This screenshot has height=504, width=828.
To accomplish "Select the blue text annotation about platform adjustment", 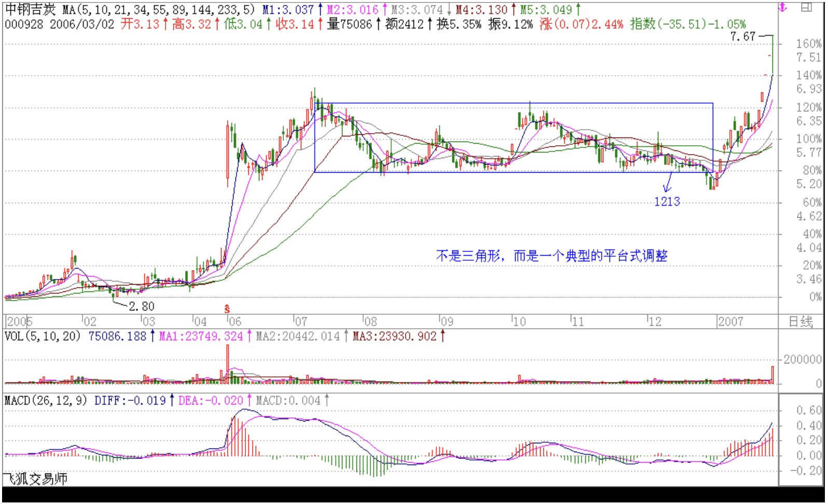I will coord(551,256).
